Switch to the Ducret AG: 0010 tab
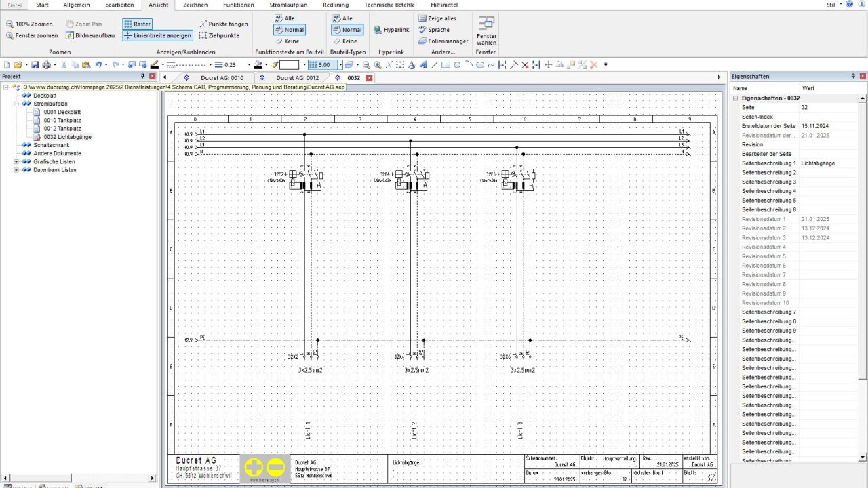The width and height of the screenshot is (868, 488). tap(221, 78)
